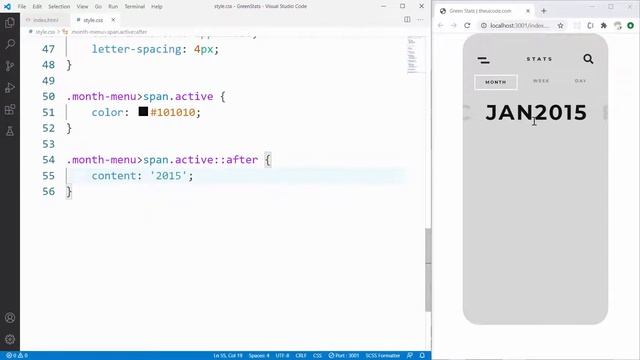The image size is (640, 360).
Task: Open the Extensions view in activity bar
Action: (10, 109)
